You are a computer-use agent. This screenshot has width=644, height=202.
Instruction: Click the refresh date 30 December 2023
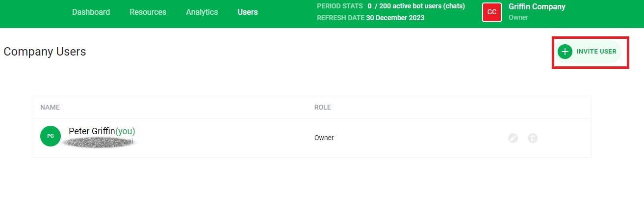tap(395, 18)
